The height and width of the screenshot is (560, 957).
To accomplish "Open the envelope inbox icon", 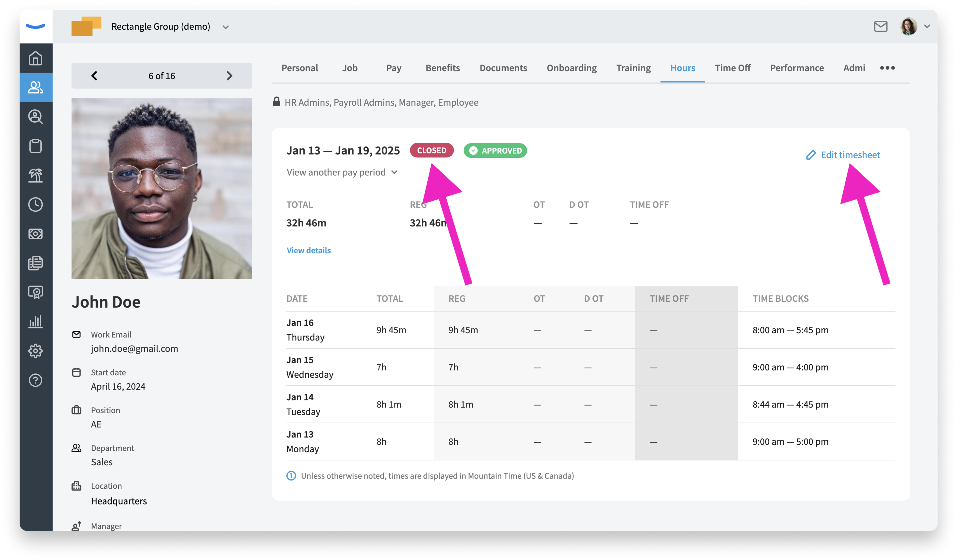I will tap(880, 27).
